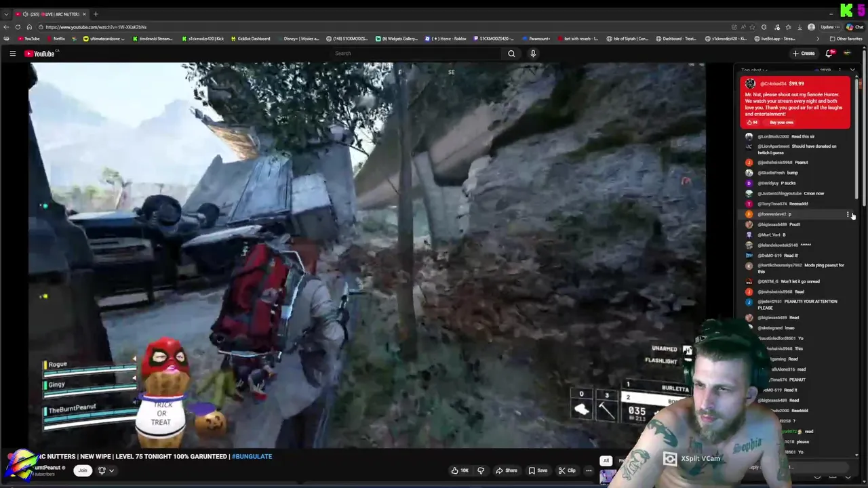868x488 pixels.
Task: Open message options for @foreverdev42
Action: [848, 215]
